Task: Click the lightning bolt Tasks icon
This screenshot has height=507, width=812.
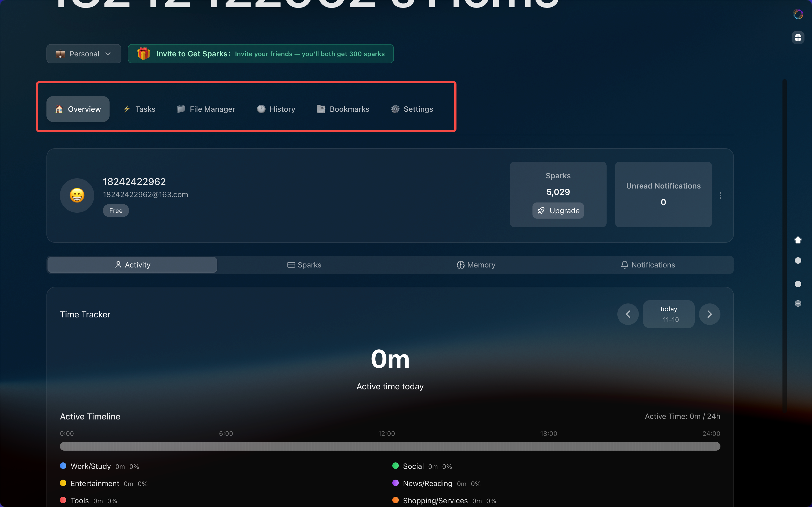Action: (x=127, y=109)
